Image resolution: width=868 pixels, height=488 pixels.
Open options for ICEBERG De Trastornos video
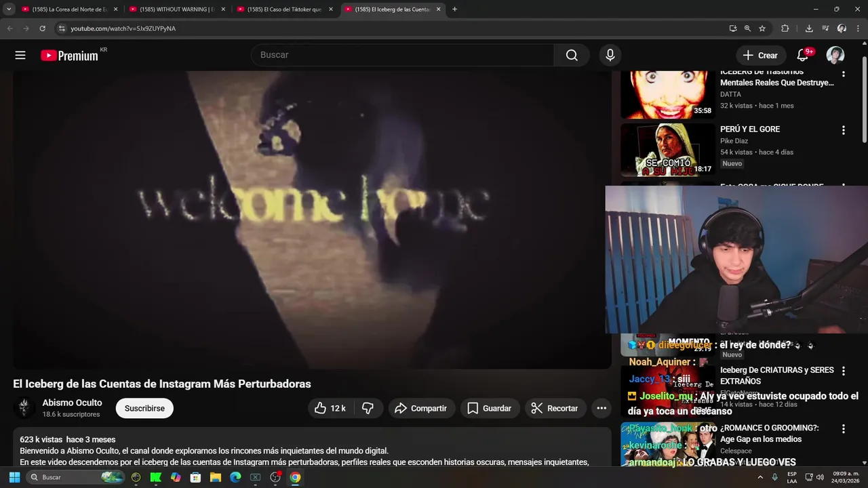844,73
